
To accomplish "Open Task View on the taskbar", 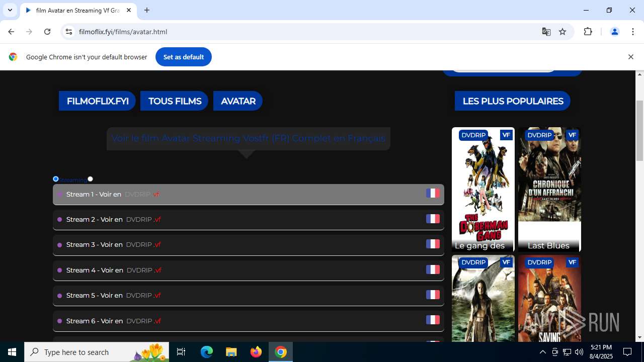I will tap(181, 352).
